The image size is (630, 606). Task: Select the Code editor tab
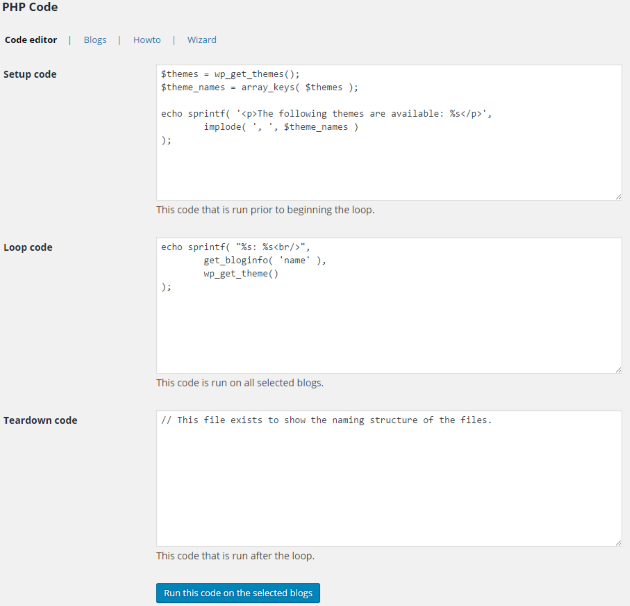point(31,40)
